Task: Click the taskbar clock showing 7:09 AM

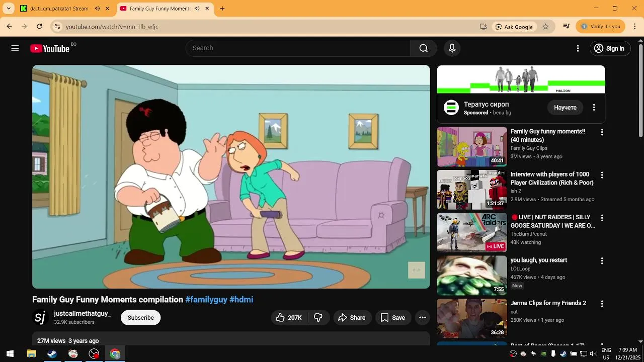Action: click(627, 354)
